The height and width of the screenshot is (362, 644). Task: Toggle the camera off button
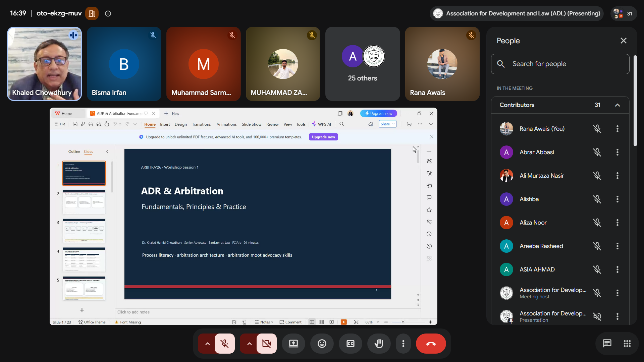pyautogui.click(x=267, y=344)
